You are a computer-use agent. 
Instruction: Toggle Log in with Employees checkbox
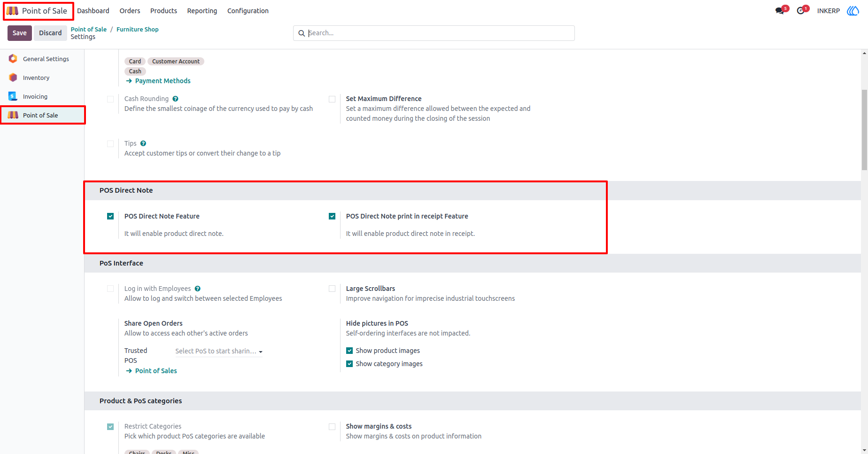[110, 289]
